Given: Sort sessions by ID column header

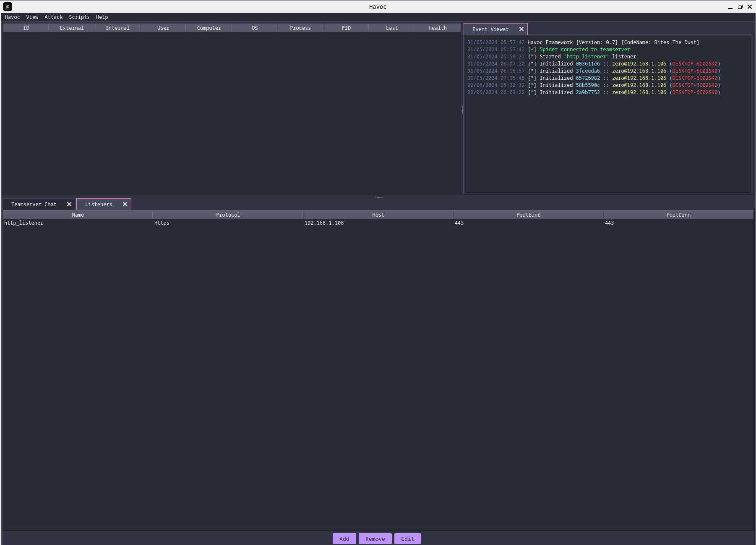Looking at the screenshot, I should click(26, 28).
